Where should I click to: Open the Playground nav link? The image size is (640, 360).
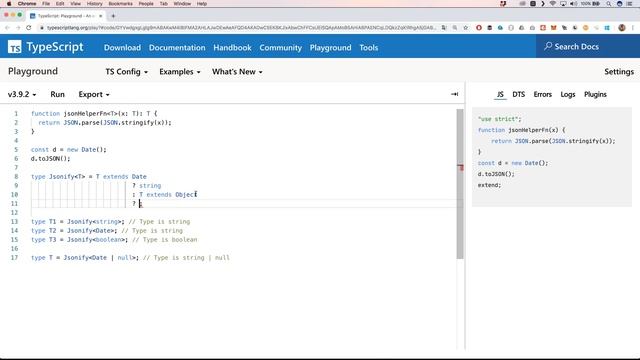(330, 47)
